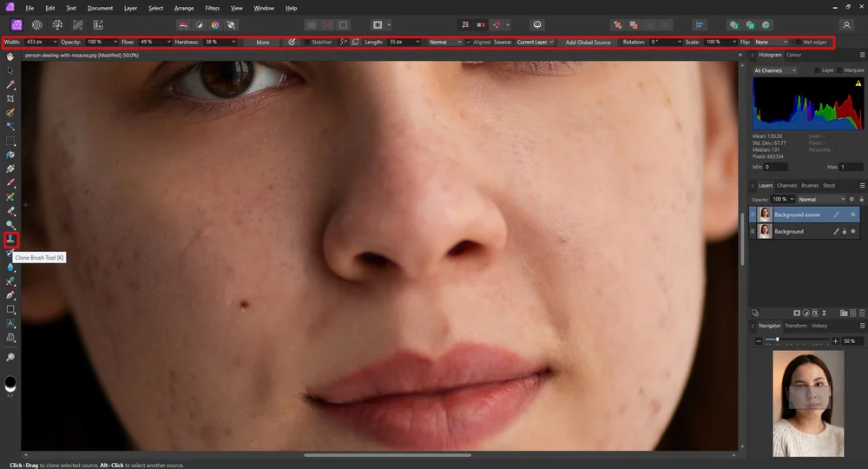868x469 pixels.
Task: Click the Live Filters hourglass icon
Action: click(824, 314)
